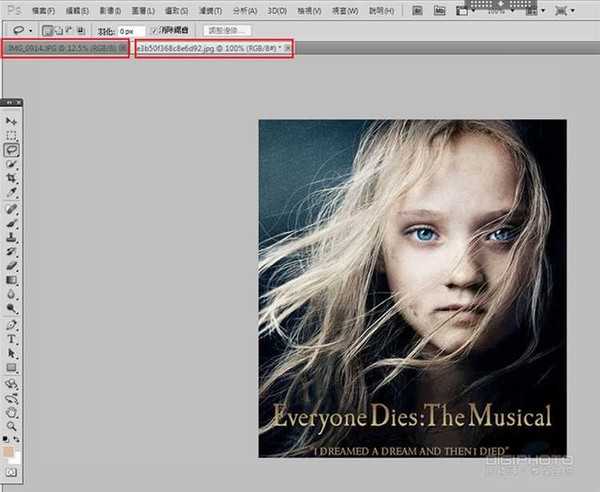Select the Rectangular Marquee tool
The image size is (600, 492).
click(x=12, y=134)
